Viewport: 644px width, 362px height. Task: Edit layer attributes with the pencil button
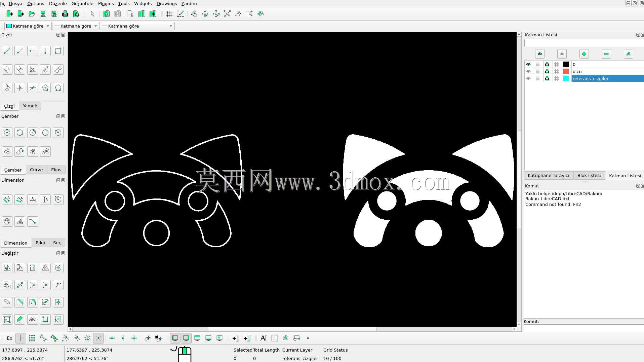[x=629, y=54]
